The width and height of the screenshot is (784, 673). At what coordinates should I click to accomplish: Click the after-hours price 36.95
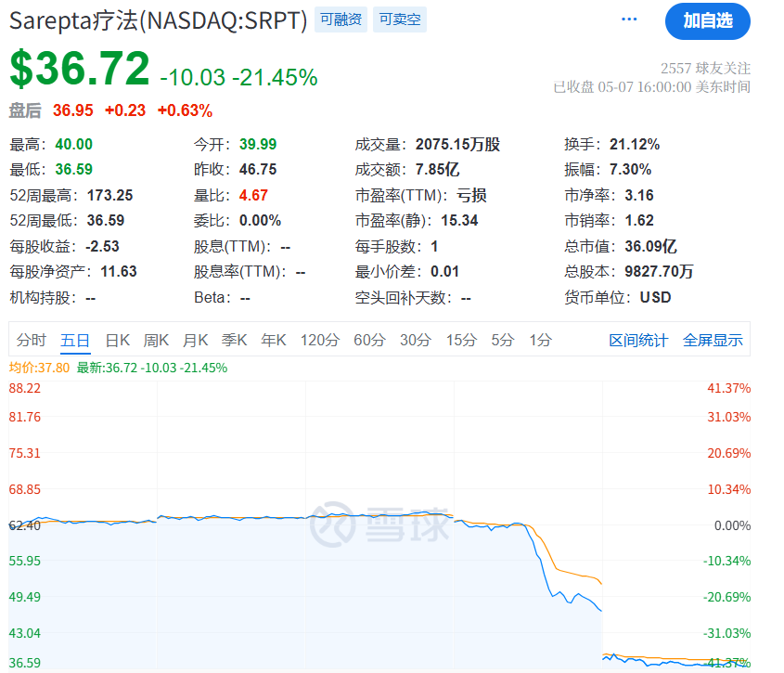point(73,110)
